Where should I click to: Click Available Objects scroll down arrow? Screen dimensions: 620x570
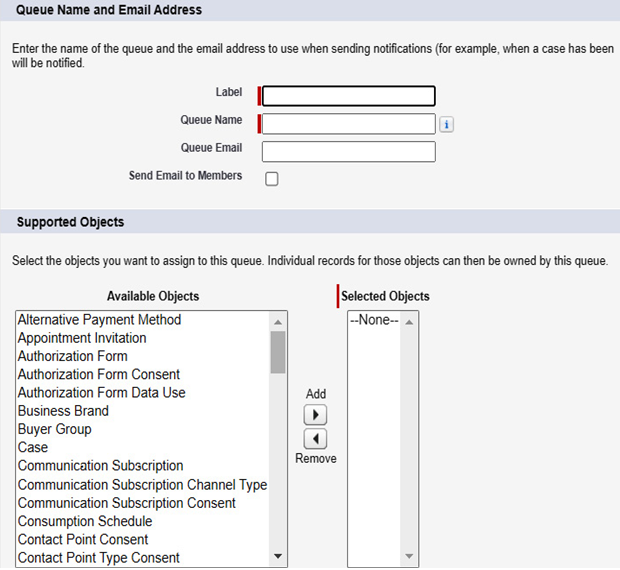coord(278,556)
